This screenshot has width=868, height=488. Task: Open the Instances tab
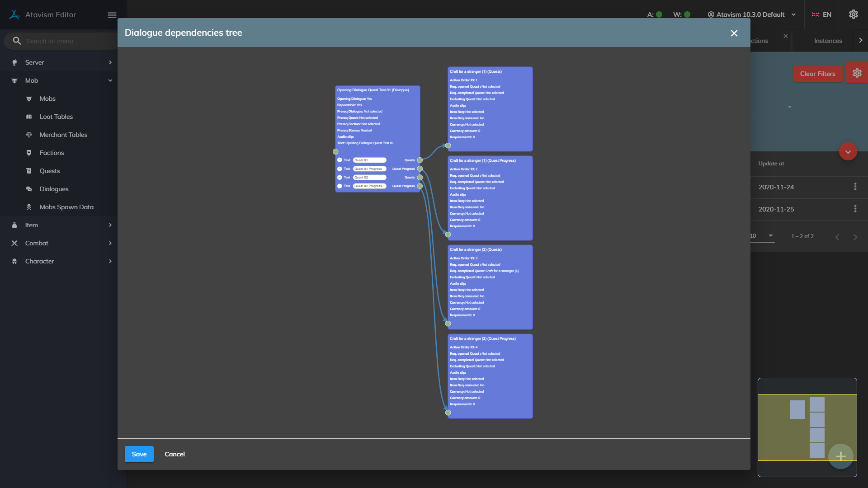[x=828, y=41]
